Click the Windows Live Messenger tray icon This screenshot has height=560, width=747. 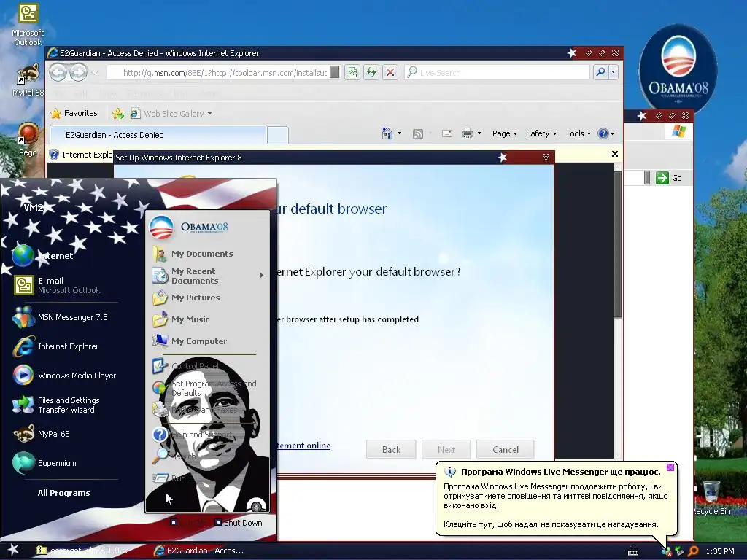point(666,551)
